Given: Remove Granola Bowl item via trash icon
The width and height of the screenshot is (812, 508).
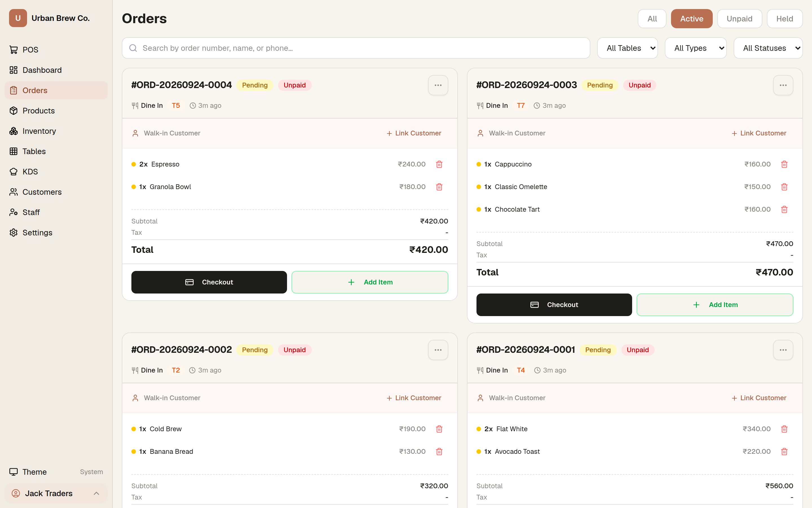Looking at the screenshot, I should coord(439,187).
